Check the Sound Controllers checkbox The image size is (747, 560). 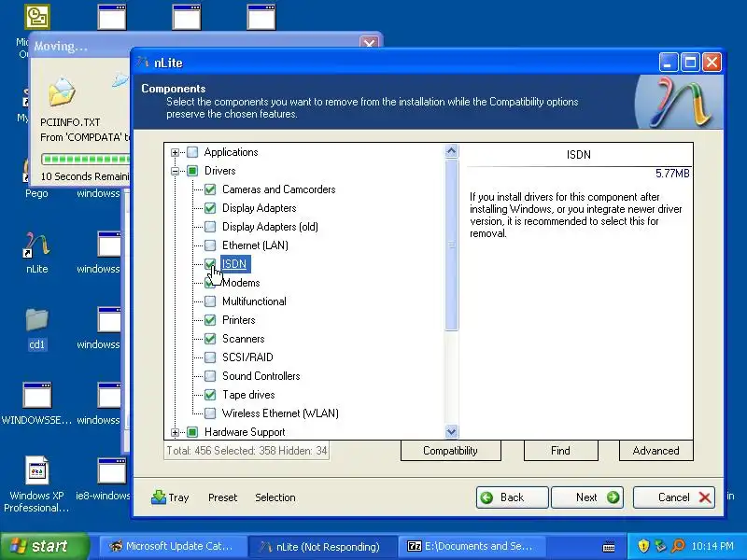coord(210,376)
